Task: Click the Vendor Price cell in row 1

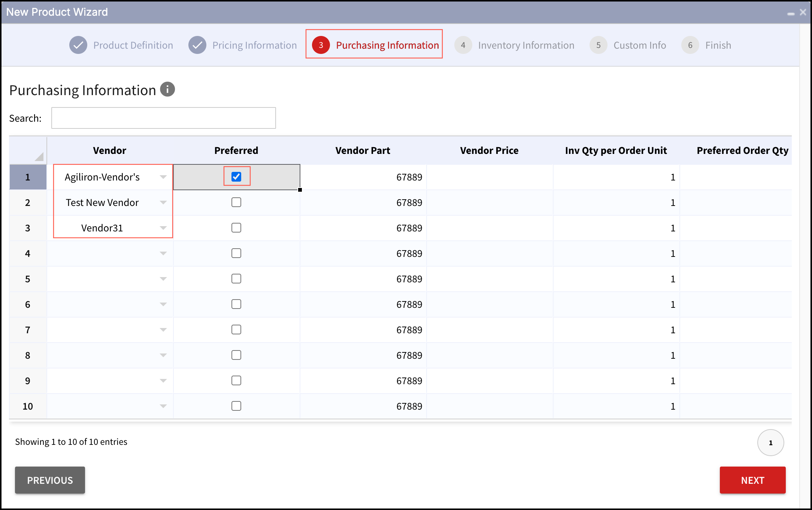Action: pyautogui.click(x=490, y=177)
